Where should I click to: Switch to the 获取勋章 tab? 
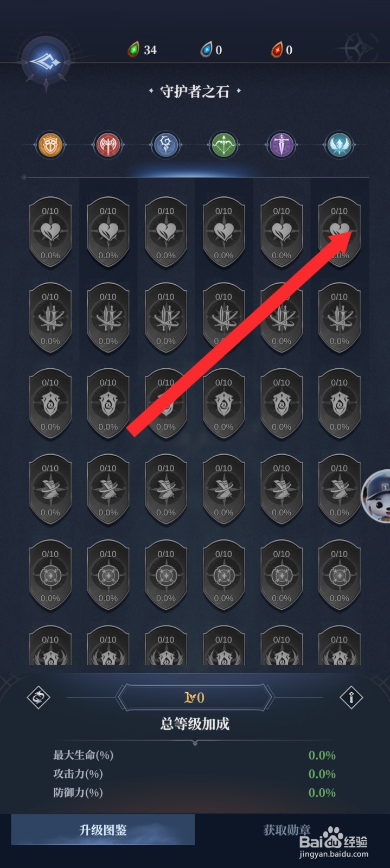tap(287, 830)
